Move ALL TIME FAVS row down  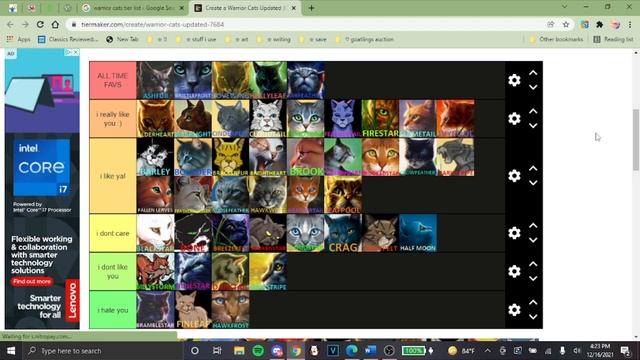tap(533, 87)
